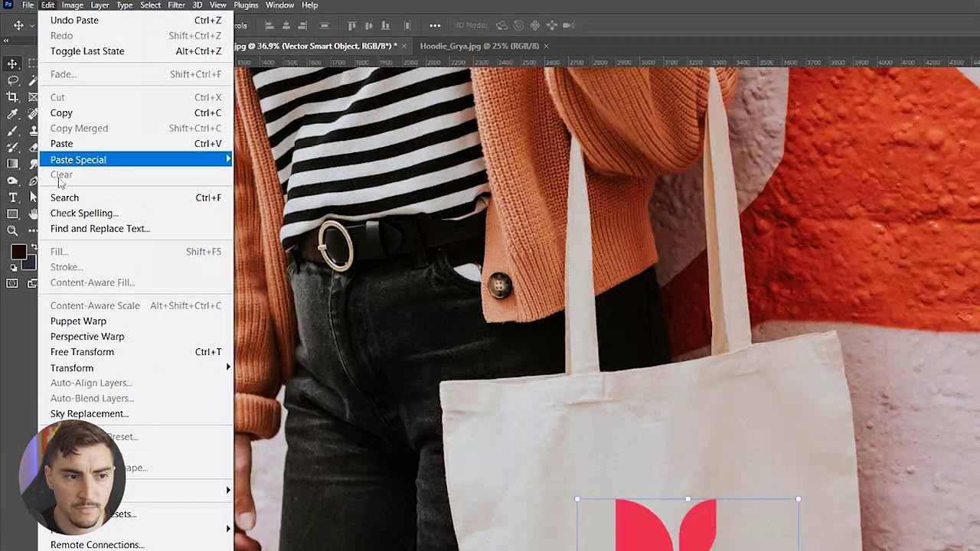Reset default foreground and background colors
980x551 pixels.
tap(13, 268)
